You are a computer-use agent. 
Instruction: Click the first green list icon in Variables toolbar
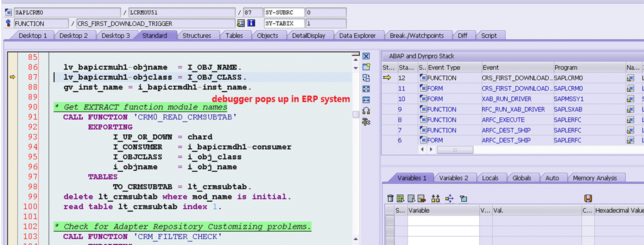click(x=400, y=198)
